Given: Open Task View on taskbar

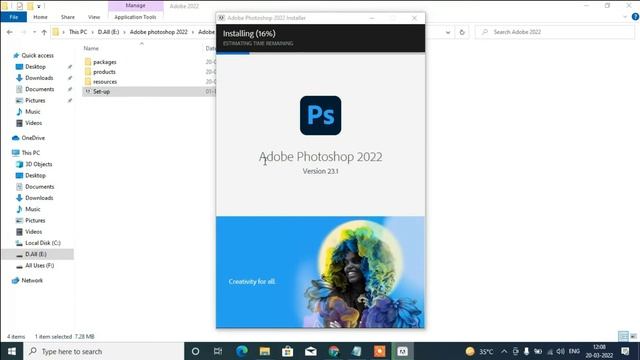Looking at the screenshot, I should pyautogui.click(x=218, y=351).
